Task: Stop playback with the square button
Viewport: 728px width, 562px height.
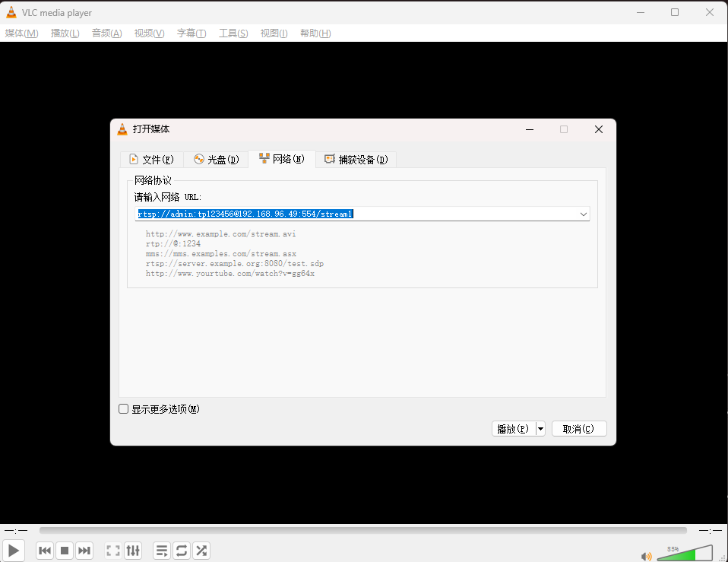Action: pyautogui.click(x=65, y=551)
